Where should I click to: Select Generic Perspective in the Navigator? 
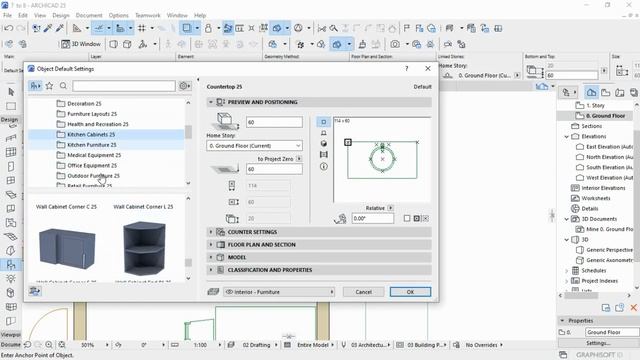pyautogui.click(x=609, y=249)
